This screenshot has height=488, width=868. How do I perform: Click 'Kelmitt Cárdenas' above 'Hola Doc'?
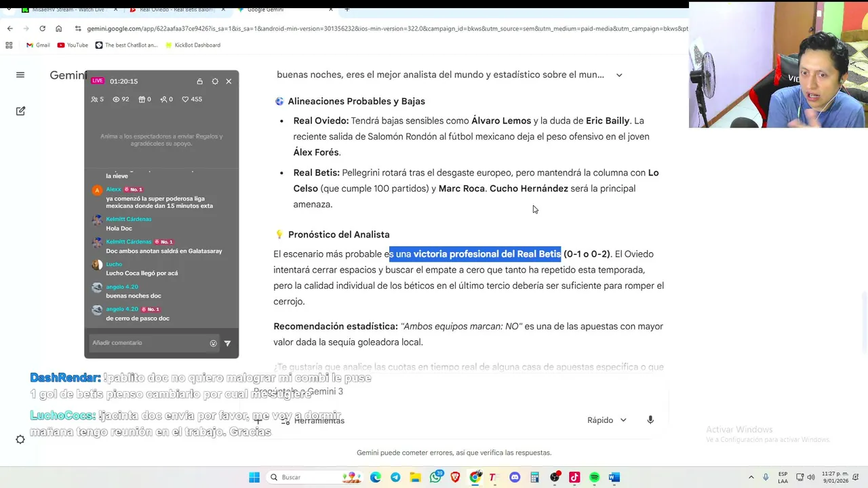(128, 219)
